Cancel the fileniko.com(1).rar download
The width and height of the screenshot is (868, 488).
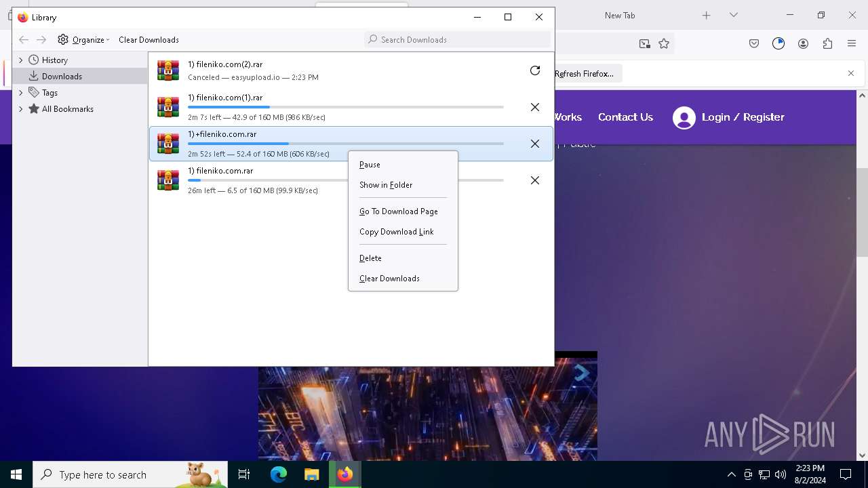click(535, 107)
